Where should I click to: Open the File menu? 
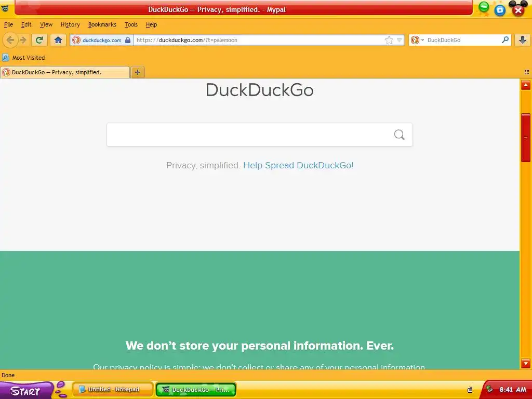click(x=8, y=24)
